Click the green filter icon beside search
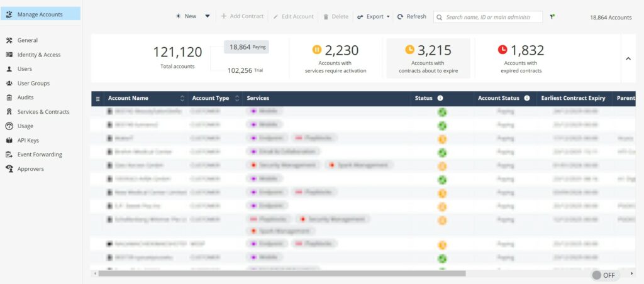The image size is (644, 284). (x=552, y=17)
